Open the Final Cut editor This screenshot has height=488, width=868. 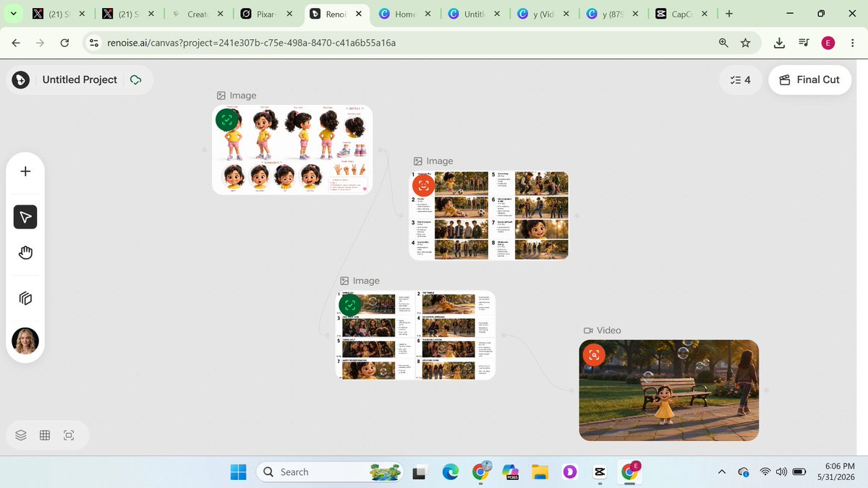point(809,80)
